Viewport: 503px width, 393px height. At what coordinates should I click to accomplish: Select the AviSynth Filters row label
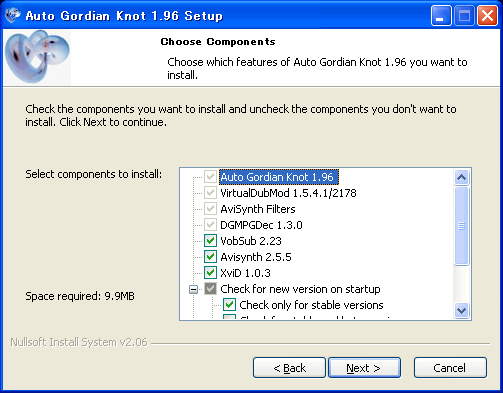258,209
